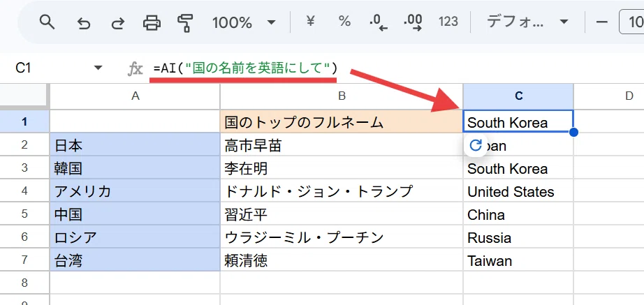Click cell ロシア
Screen dimensions: 644x305
(135, 237)
